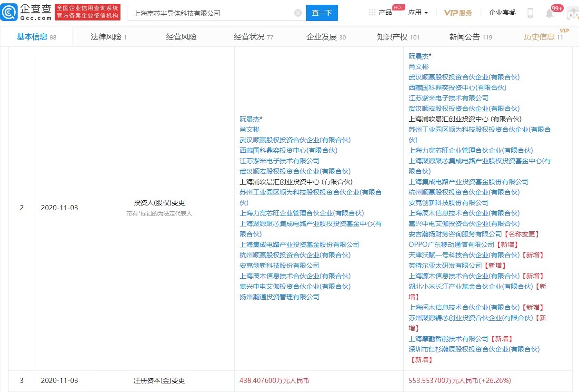This screenshot has height=392, width=579.
Task: Switch to the 经营状况 tab
Action: [x=253, y=37]
